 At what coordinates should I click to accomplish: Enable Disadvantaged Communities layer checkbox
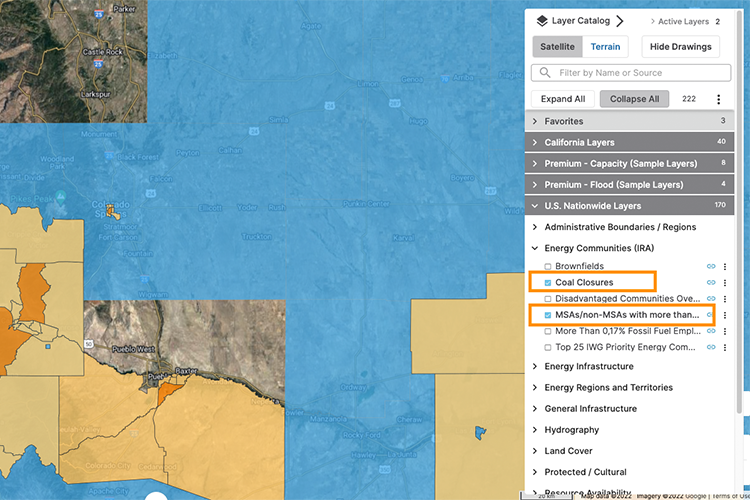point(548,299)
